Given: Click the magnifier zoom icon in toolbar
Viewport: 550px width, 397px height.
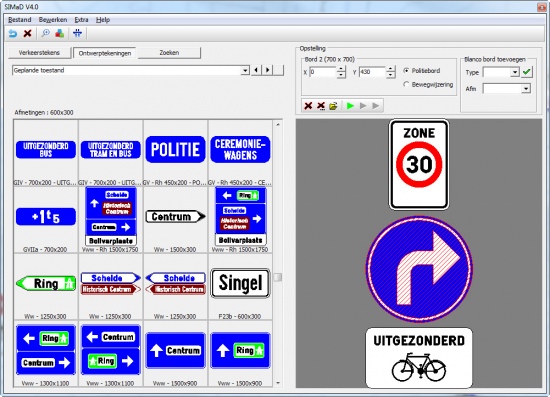Looking at the screenshot, I should click(46, 34).
